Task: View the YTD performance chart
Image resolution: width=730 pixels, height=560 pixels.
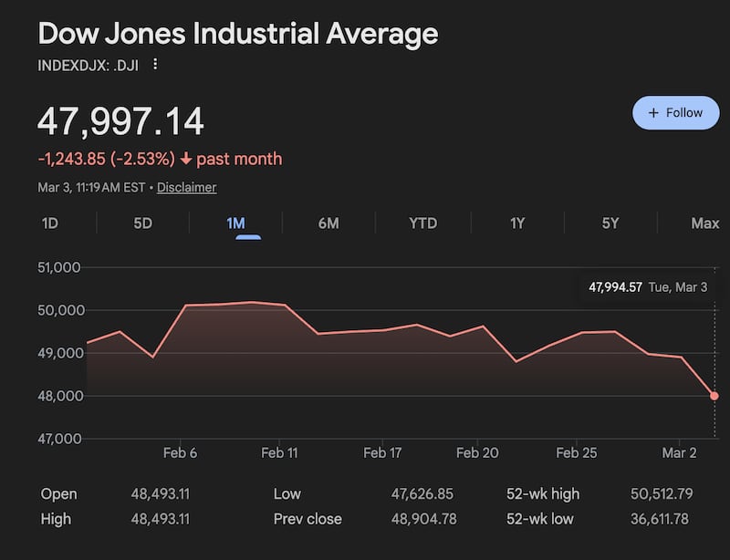Action: click(x=422, y=223)
